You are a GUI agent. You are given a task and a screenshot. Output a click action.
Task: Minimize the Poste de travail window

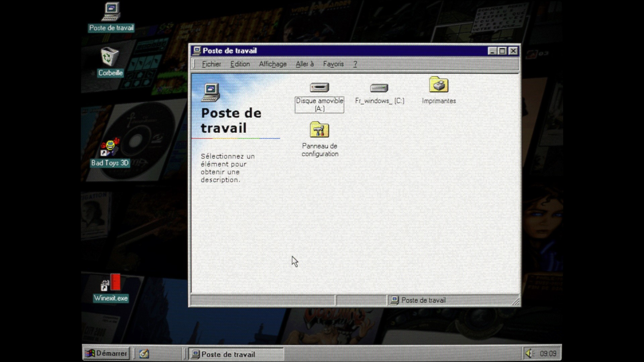click(492, 51)
